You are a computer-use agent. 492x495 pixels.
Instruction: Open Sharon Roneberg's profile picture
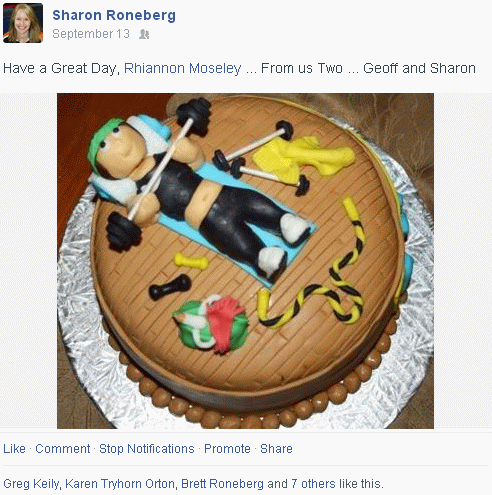tap(23, 23)
